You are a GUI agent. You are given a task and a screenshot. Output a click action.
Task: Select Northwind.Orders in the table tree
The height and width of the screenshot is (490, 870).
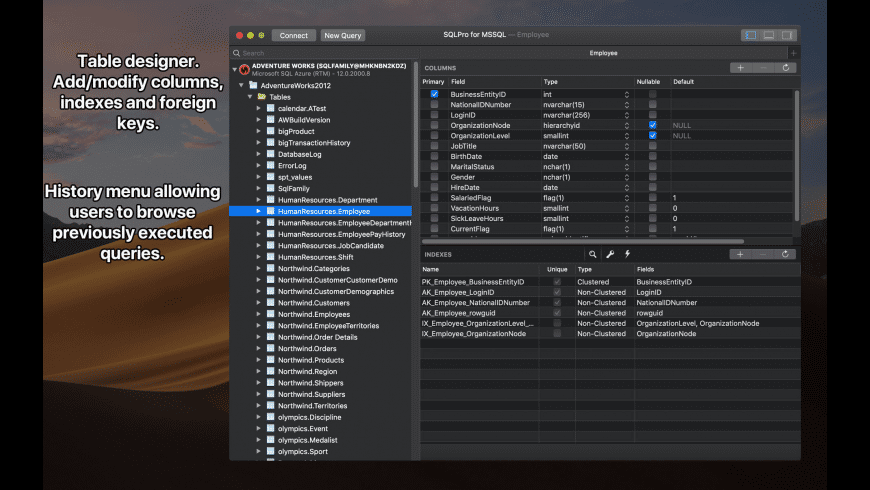click(x=308, y=348)
